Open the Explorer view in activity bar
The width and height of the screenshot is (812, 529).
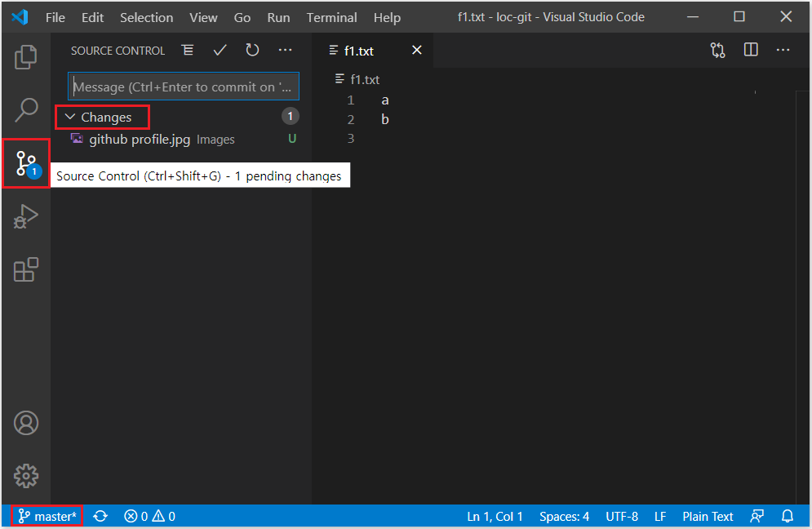coord(25,56)
